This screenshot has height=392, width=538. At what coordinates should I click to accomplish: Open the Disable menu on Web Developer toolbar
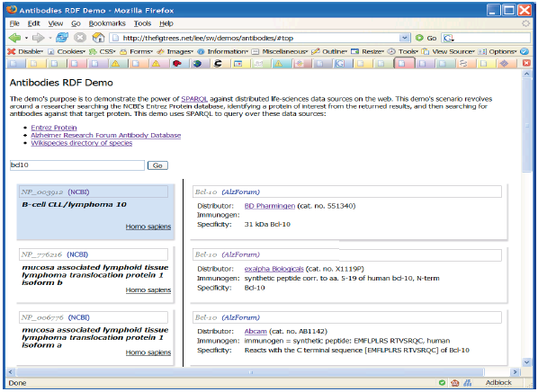tap(25, 51)
